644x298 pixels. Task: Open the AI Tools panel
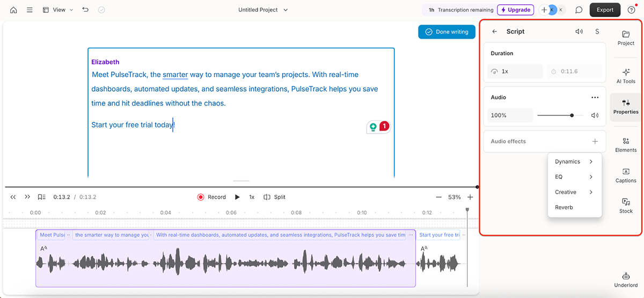[x=626, y=76]
